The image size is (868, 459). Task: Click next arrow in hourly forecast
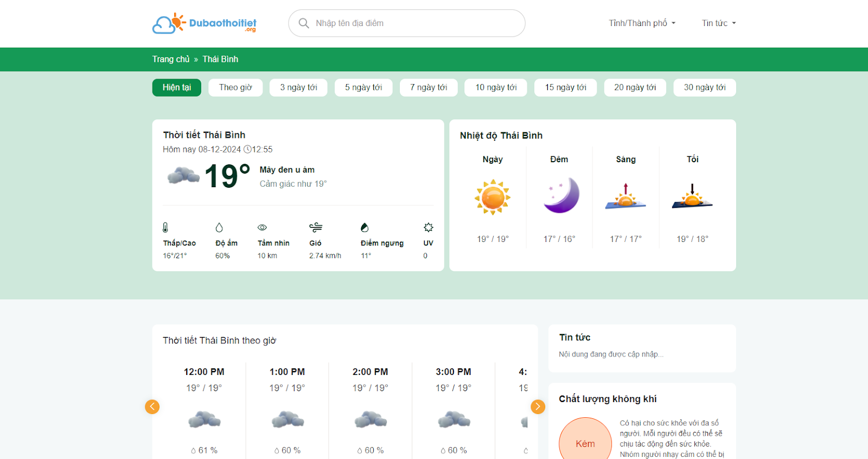[538, 406]
